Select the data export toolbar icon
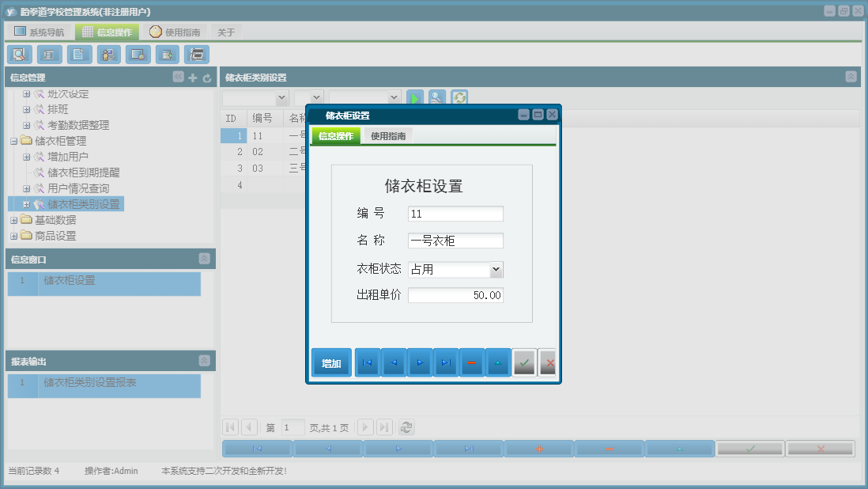This screenshot has width=868, height=489. (167, 54)
